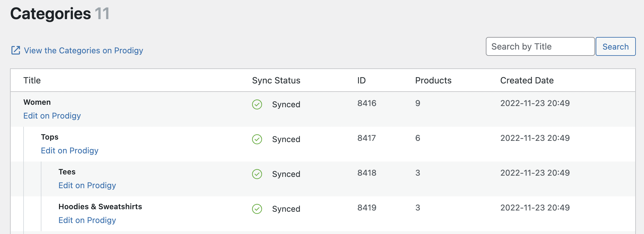Select the Tees category title
Viewport: 644px width, 234px height.
(x=67, y=172)
